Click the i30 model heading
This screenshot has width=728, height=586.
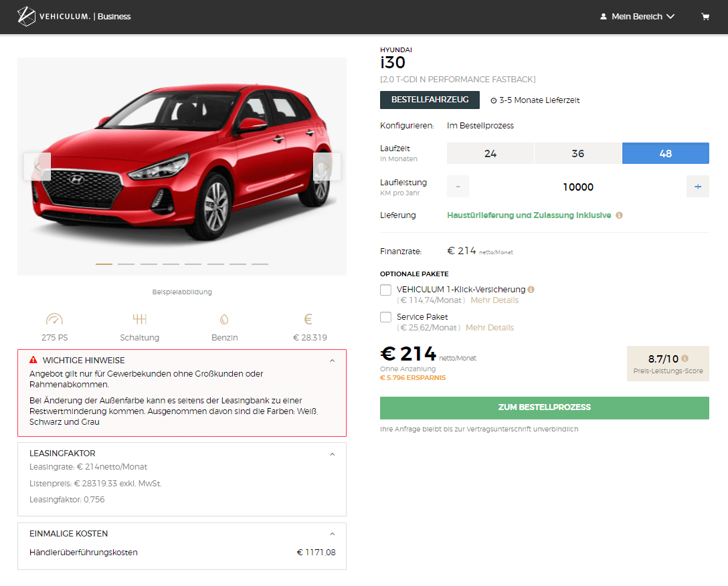[393, 62]
